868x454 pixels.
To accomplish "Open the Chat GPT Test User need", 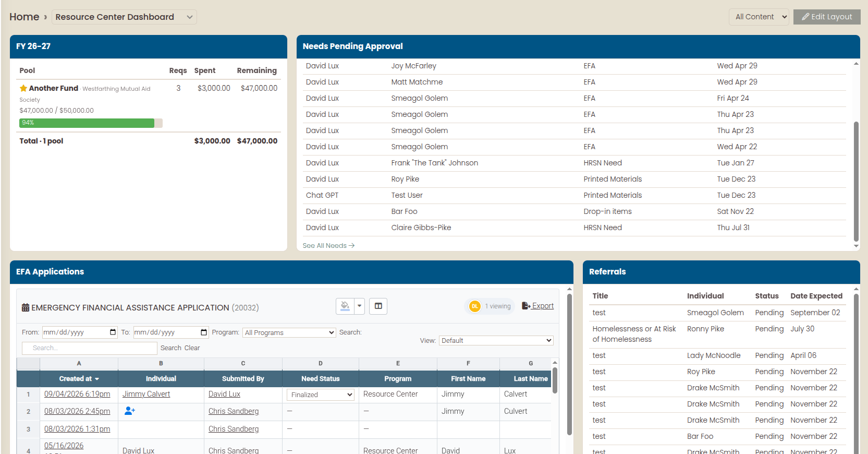I will [574, 195].
